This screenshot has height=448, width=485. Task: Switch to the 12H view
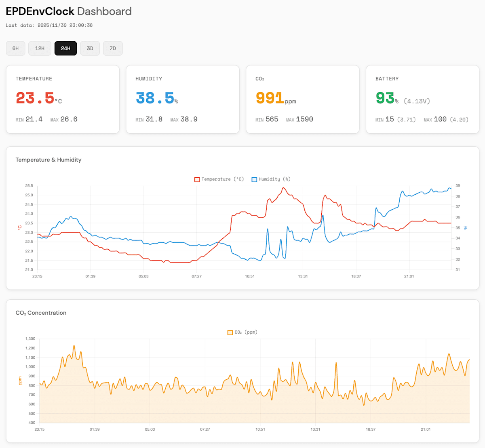tap(40, 48)
